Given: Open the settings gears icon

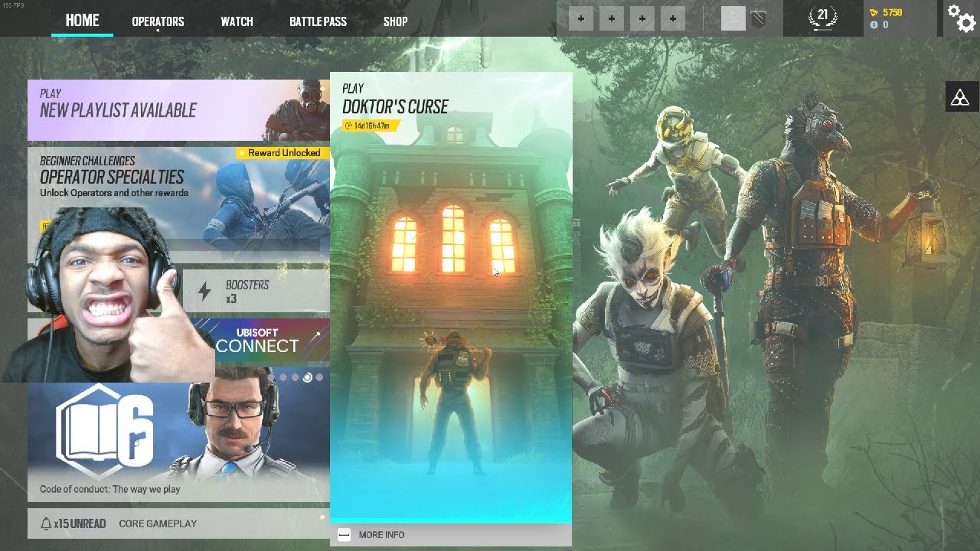Looking at the screenshot, I should pos(961,18).
